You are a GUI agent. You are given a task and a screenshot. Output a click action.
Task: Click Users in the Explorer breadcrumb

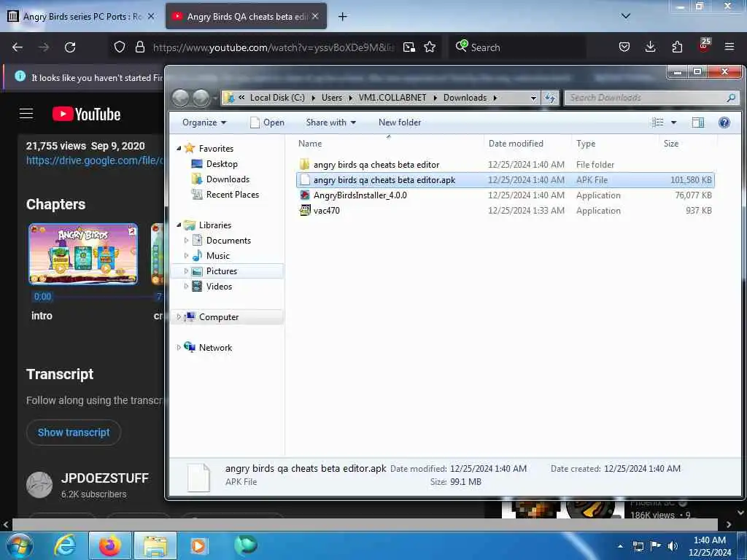point(332,98)
